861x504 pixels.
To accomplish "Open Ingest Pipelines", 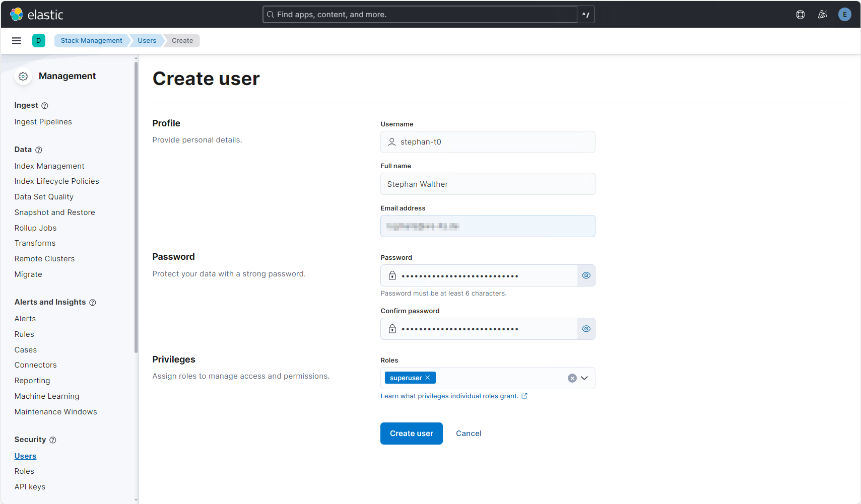I will (43, 122).
